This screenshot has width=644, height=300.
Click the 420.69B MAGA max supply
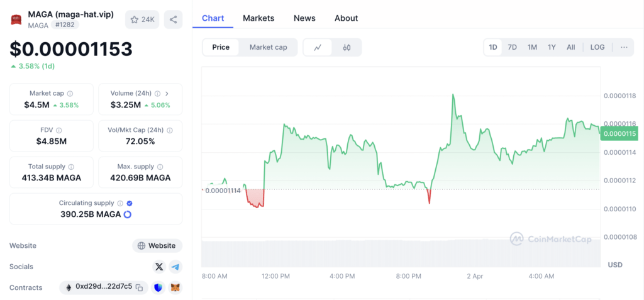tap(140, 178)
